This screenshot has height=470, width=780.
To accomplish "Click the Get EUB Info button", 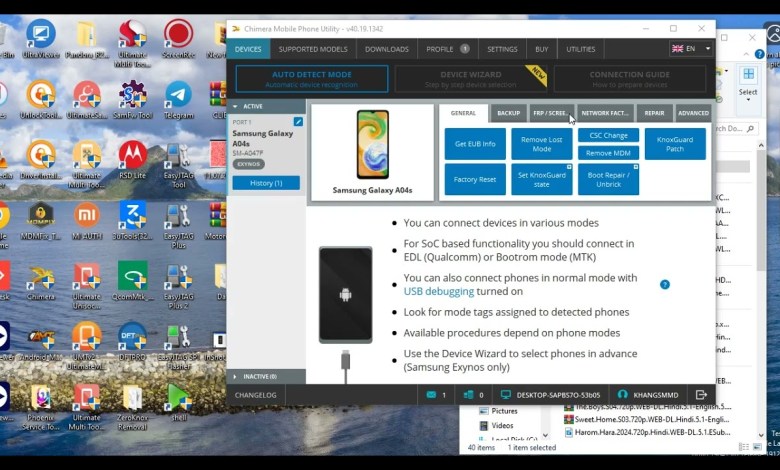I will (x=475, y=144).
